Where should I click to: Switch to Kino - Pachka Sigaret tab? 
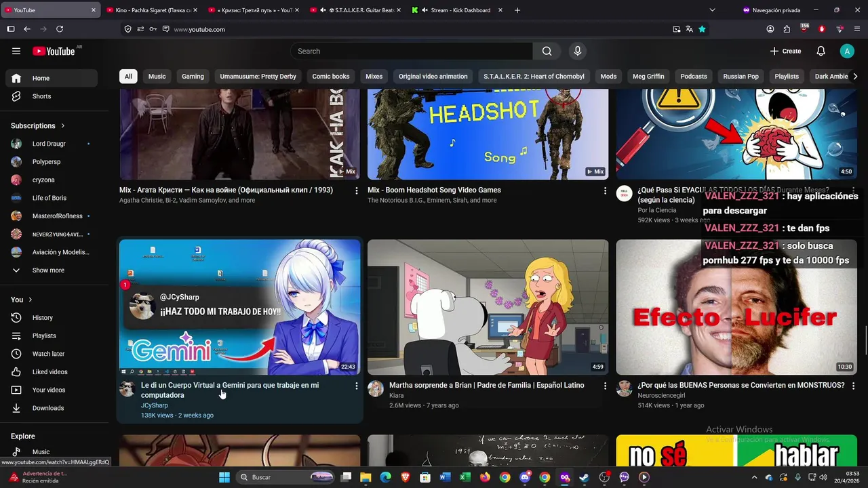153,10
